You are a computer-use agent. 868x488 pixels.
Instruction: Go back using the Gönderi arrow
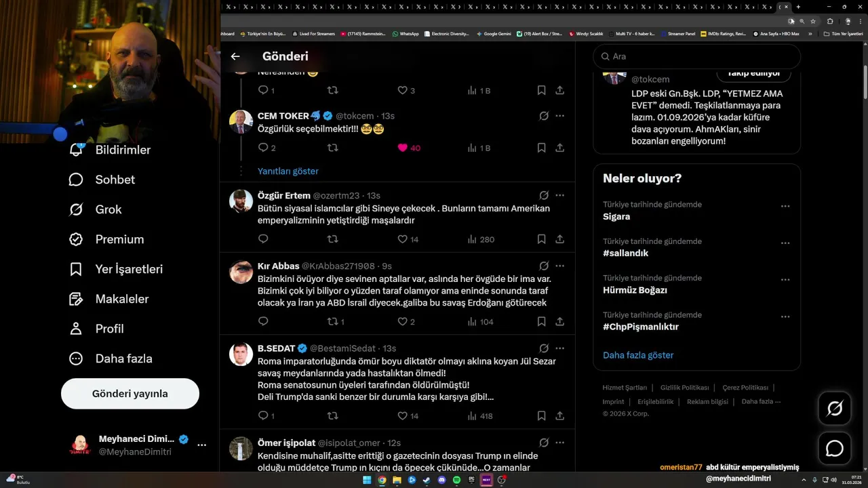235,56
